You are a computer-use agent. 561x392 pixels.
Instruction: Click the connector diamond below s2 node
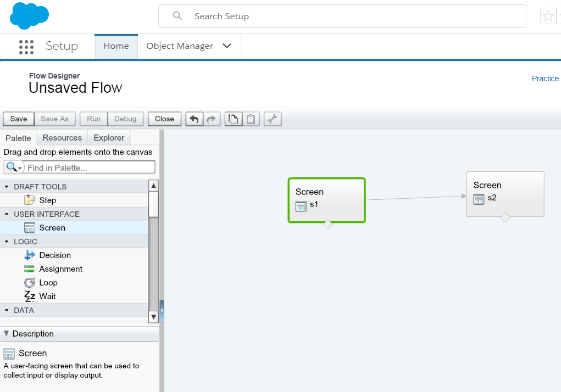505,217
